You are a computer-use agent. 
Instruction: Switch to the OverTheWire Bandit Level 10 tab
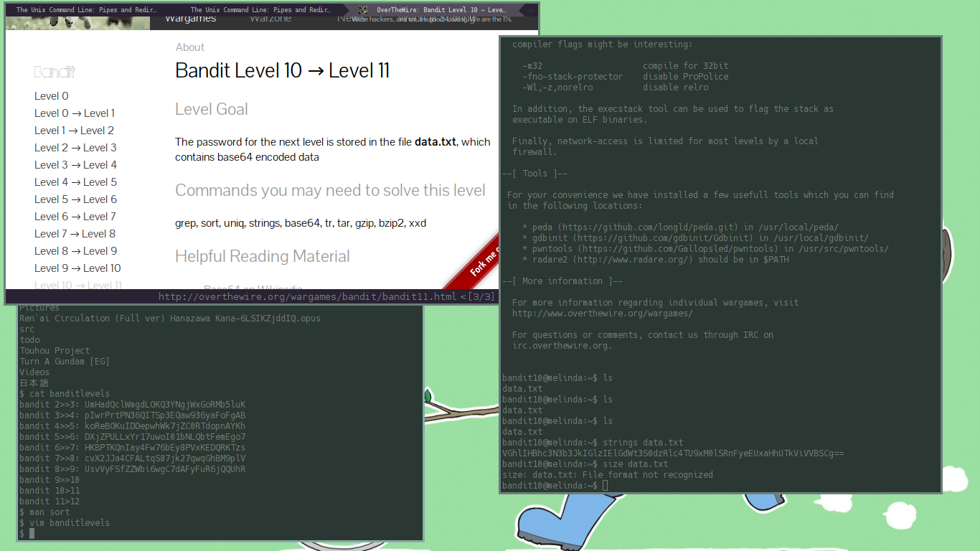coord(440,10)
